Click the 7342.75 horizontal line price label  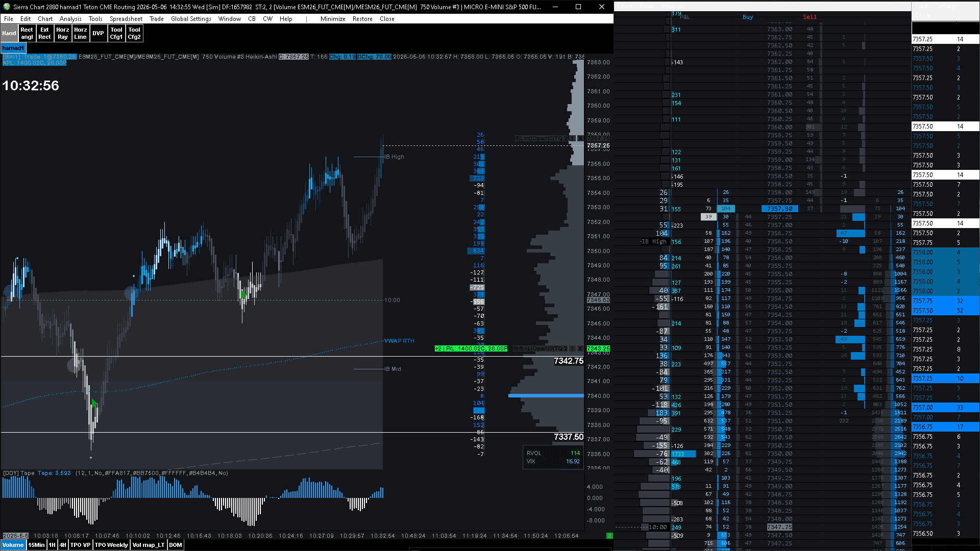click(568, 361)
